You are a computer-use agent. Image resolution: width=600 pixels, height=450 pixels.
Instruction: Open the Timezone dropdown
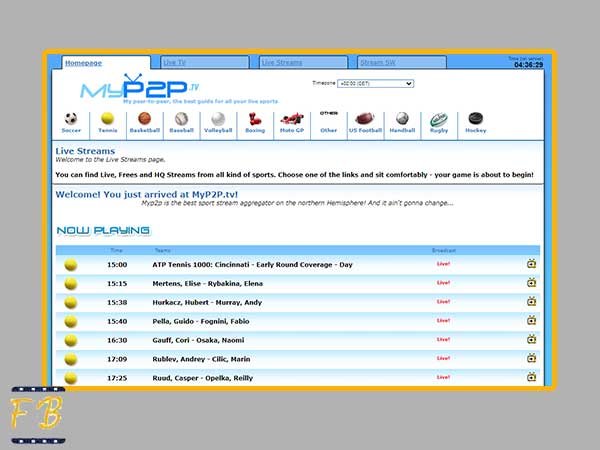(375, 83)
